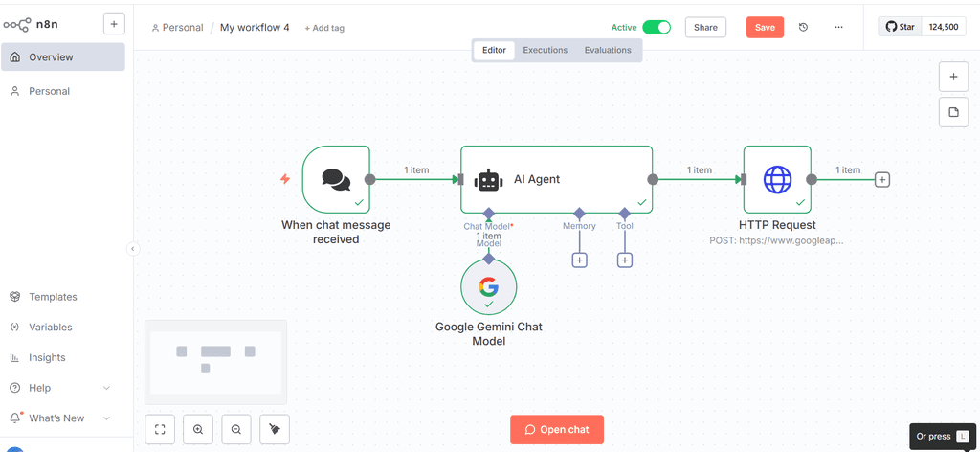Click the HTTP Request output handle
Image resolution: width=980 pixels, height=452 pixels.
812,179
